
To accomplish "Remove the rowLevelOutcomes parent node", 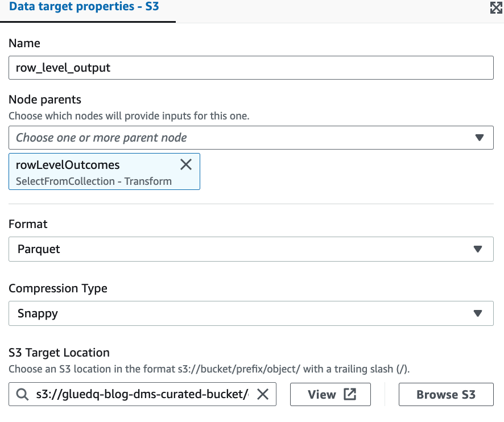I will (186, 165).
